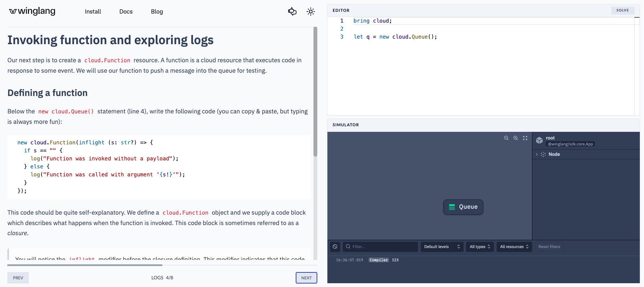Click the winglang logo
This screenshot has width=644, height=287.
(32, 11)
